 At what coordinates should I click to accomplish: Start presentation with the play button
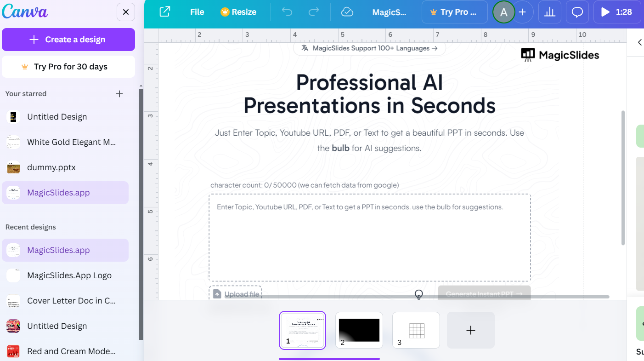[616, 12]
